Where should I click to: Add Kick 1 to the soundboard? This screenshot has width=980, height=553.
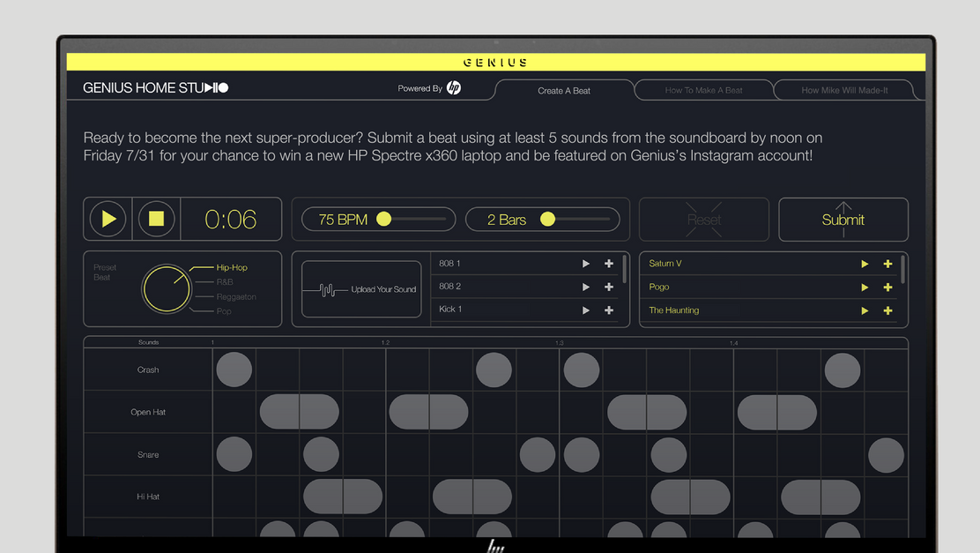(x=608, y=310)
